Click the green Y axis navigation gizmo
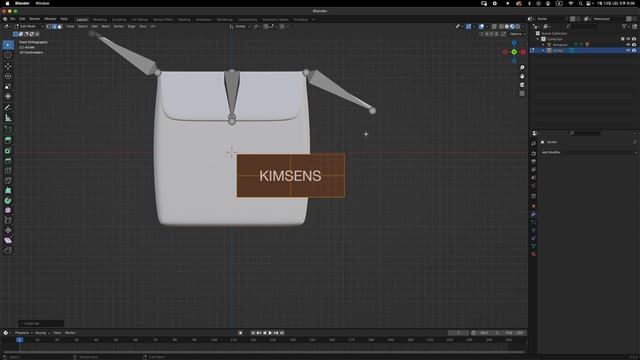The height and width of the screenshot is (360, 640). [514, 52]
